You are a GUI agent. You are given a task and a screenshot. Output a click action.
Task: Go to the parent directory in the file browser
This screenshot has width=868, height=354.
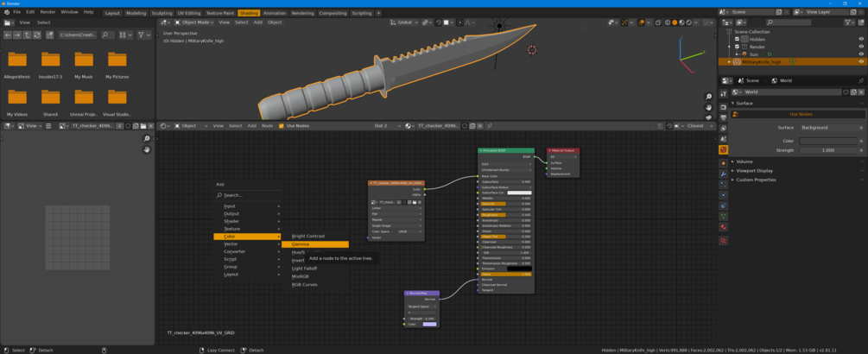27,35
